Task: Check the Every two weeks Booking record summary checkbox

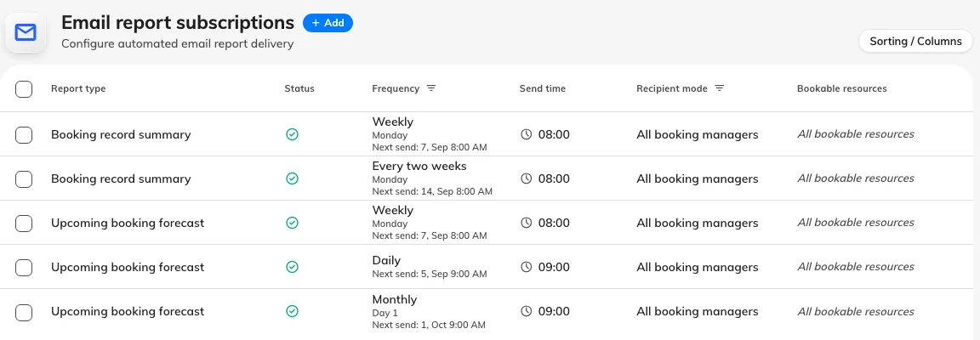Action: pos(24,178)
